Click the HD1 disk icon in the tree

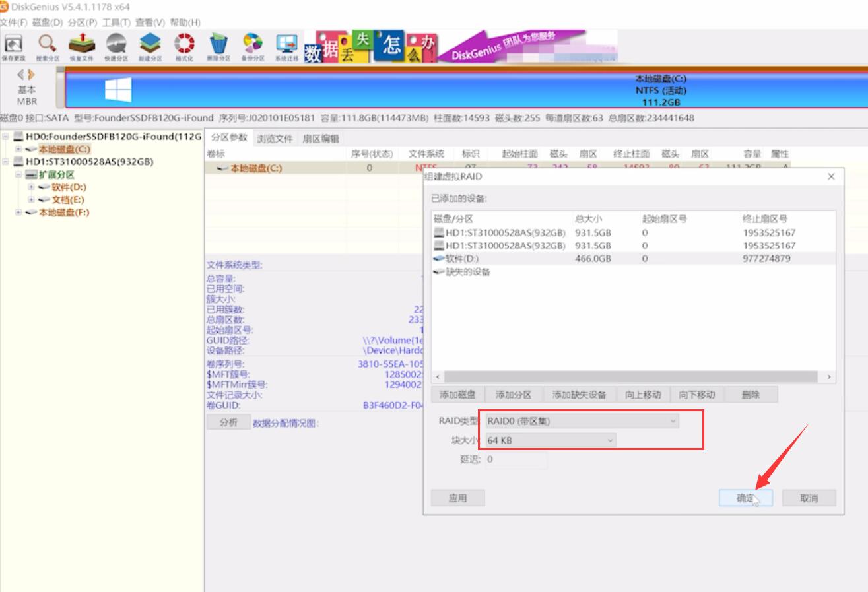pyautogui.click(x=18, y=162)
